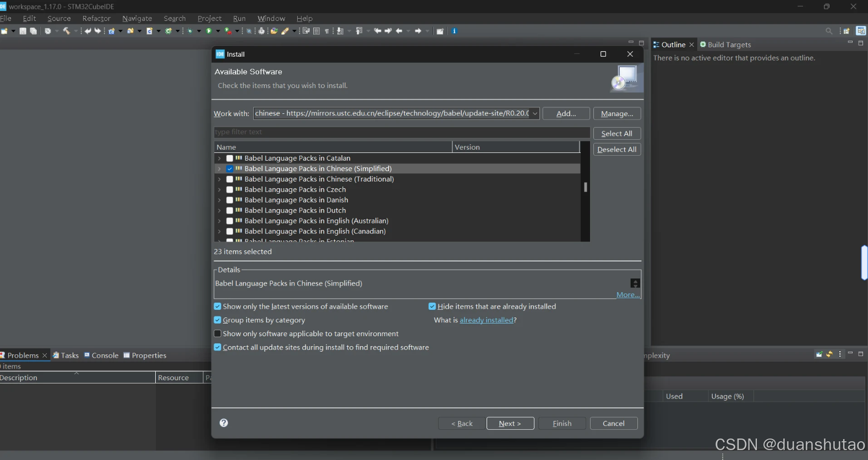Click the More... link in Details

(x=628, y=295)
